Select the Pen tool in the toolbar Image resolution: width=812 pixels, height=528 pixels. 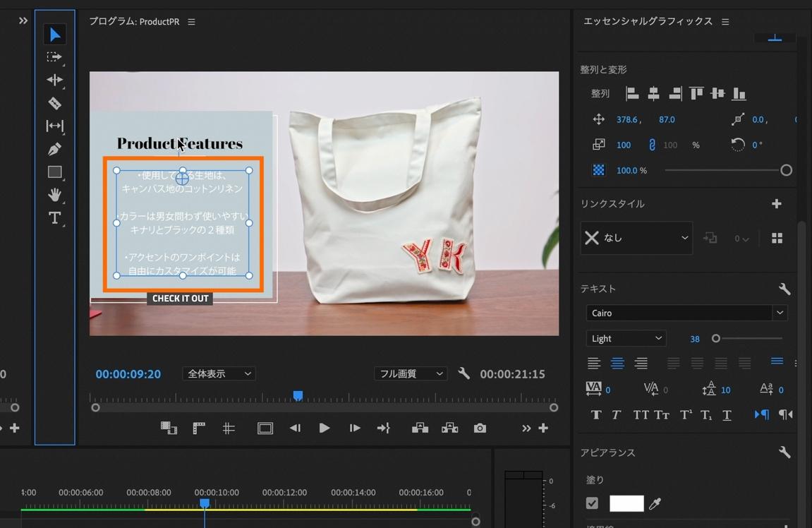54,149
